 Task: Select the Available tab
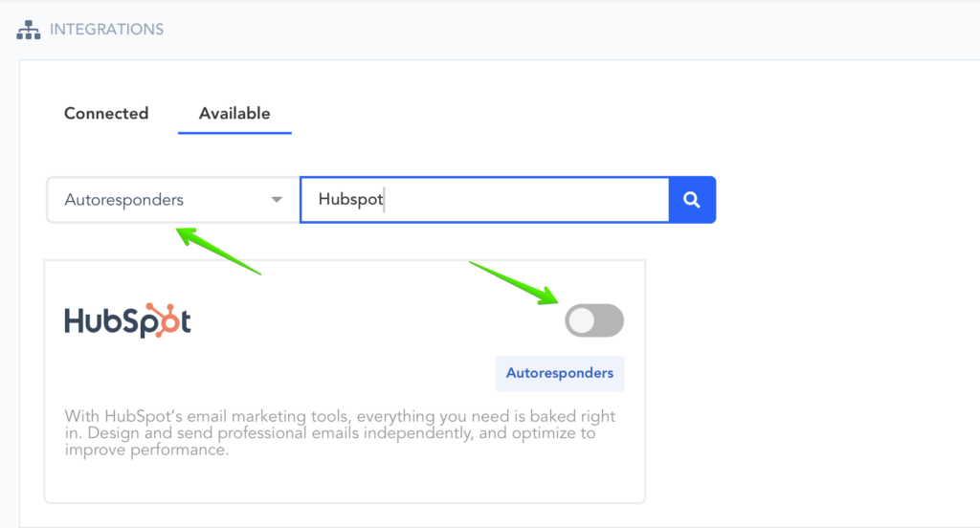234,113
